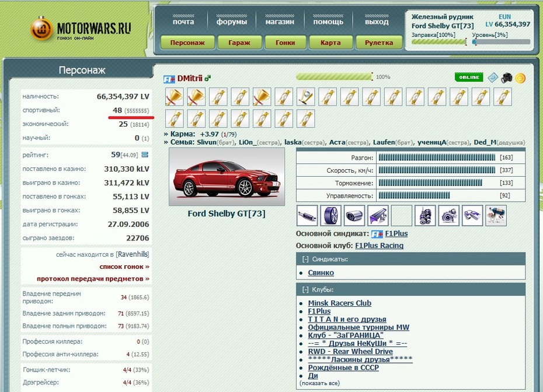Switch to the Гараж tab
Viewport: 543px width, 392px height.
click(239, 43)
